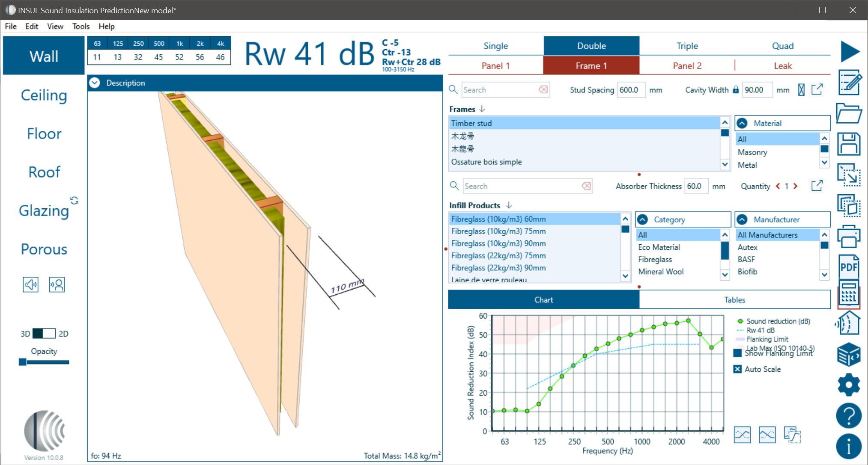Screen dimensions: 868x465
Task: Select the Roof construction type
Action: (x=44, y=172)
